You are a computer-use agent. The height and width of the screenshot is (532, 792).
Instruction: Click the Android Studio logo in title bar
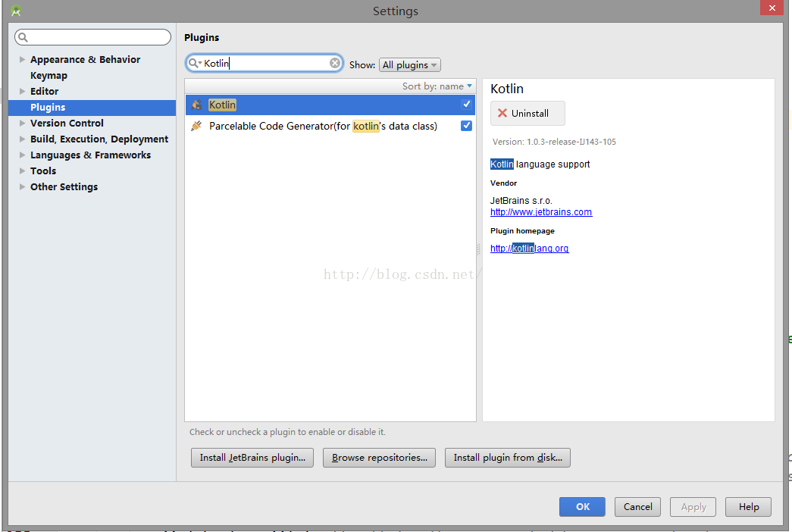16,10
